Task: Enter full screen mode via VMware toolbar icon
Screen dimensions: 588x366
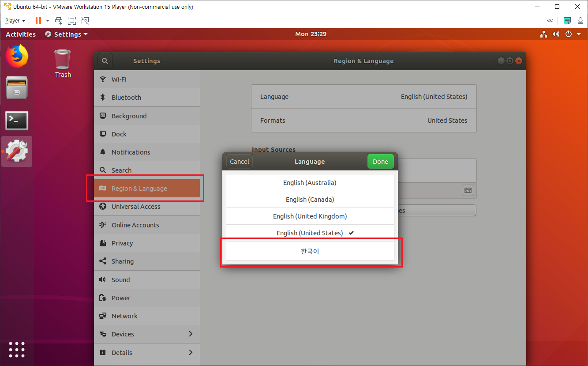Action: click(72, 21)
